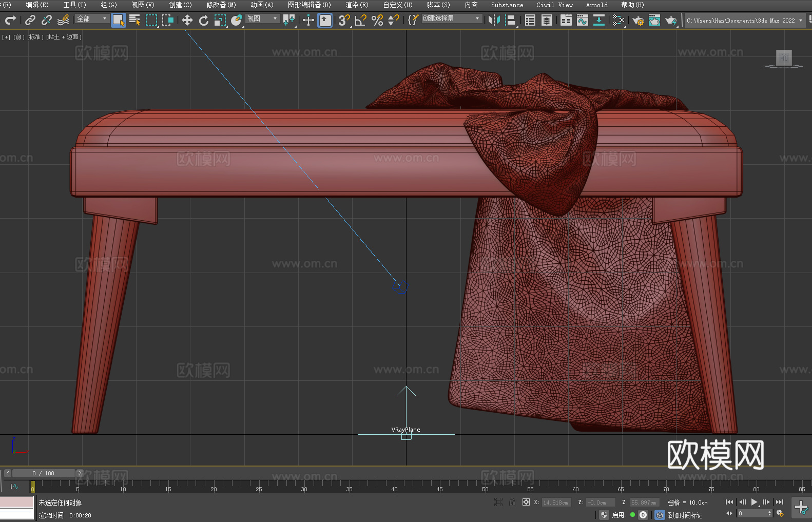Screen dimensions: 812x522
Task: Click the [粘土 + 边面] viewport label
Action: coord(64,37)
